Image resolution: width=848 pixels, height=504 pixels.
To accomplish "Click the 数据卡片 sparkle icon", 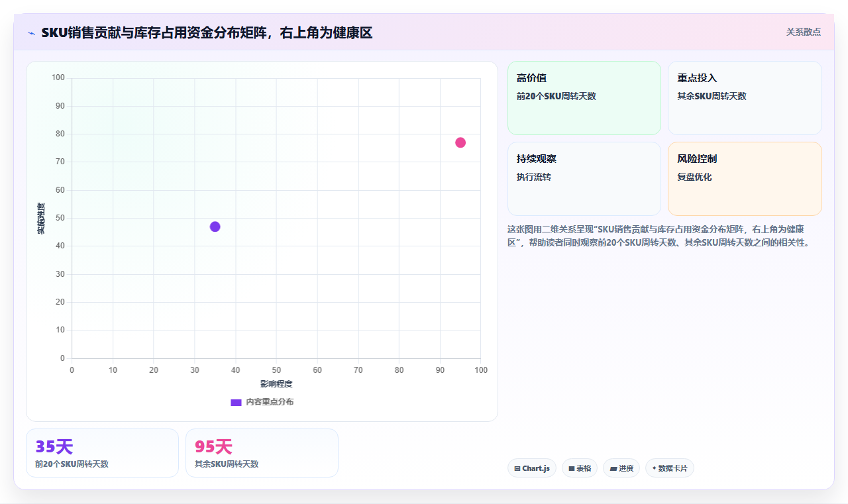I will point(654,468).
